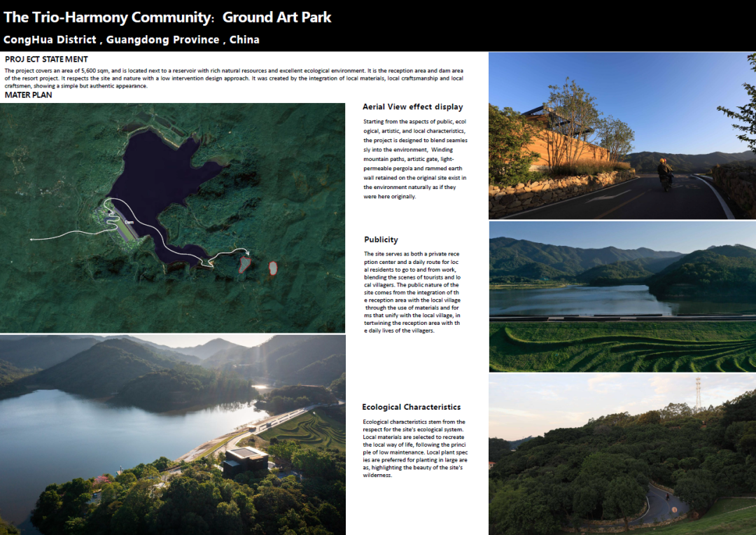
Task: Click the white arrowhead ending the route
Action: coord(246,252)
